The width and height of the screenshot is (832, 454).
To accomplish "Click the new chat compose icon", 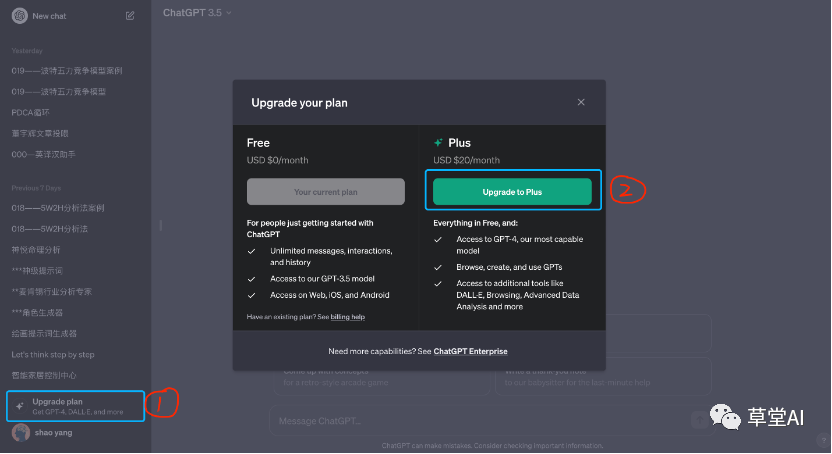I will pos(130,16).
